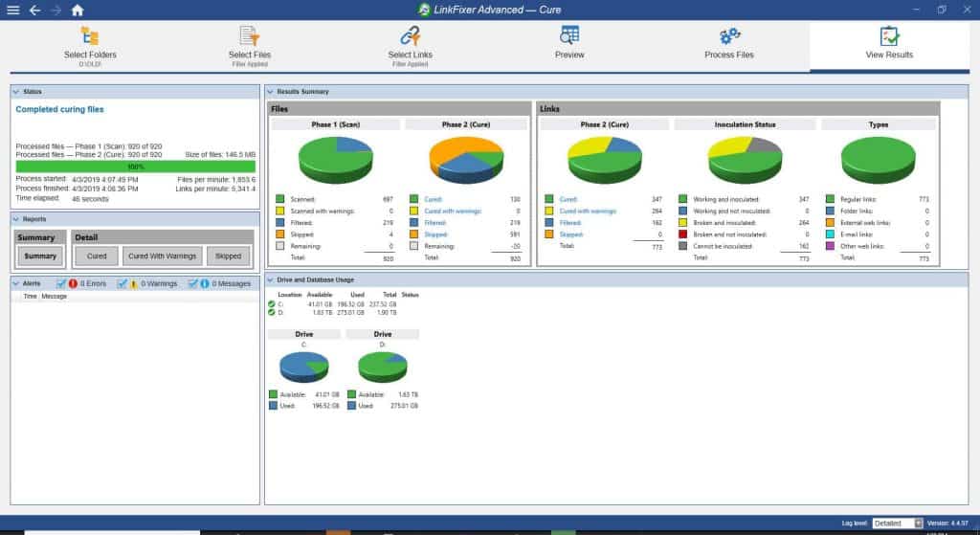
Task: Open the Cured With Warnings report
Action: 162,256
